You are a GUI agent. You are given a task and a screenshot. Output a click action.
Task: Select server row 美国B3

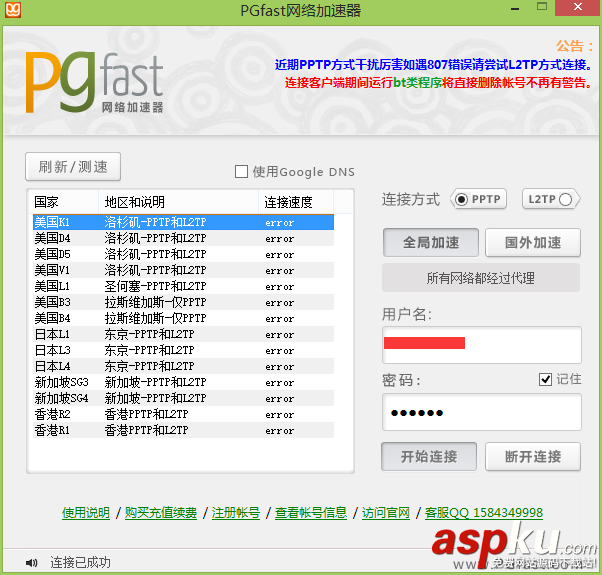pos(183,302)
